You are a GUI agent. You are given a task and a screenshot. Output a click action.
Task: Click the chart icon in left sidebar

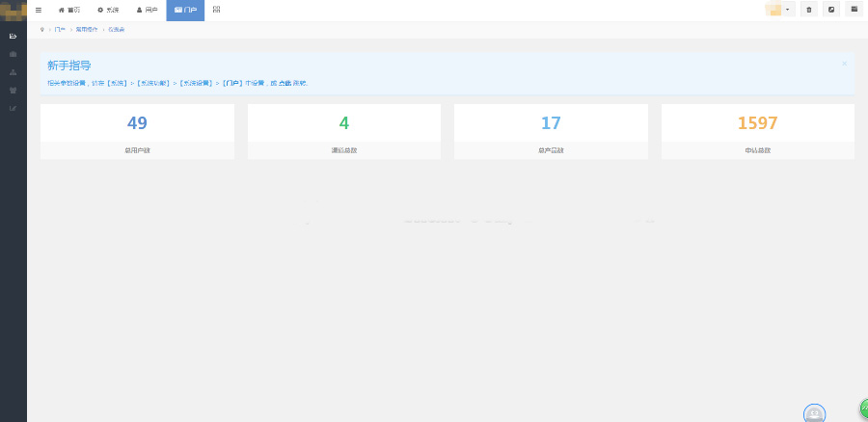coord(13,107)
